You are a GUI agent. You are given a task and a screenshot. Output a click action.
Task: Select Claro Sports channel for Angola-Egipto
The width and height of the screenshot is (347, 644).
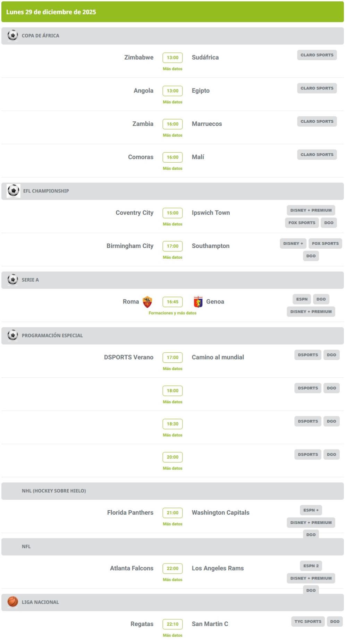[317, 88]
